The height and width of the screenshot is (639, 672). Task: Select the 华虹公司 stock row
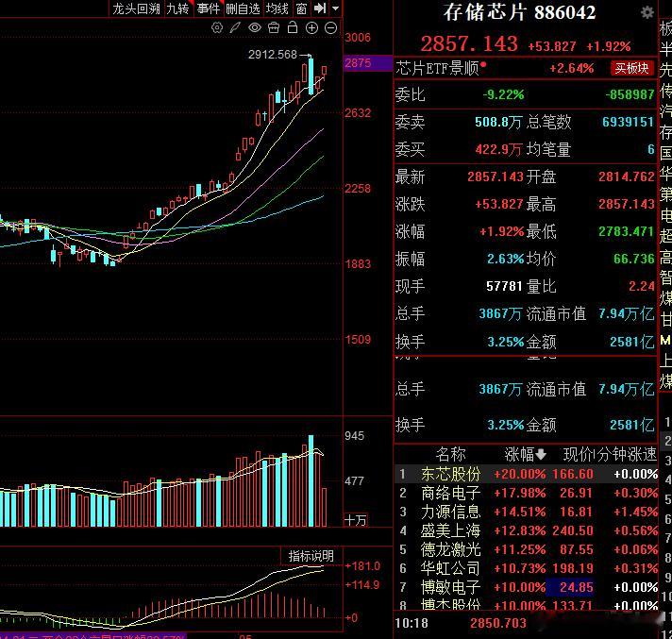[x=527, y=568]
